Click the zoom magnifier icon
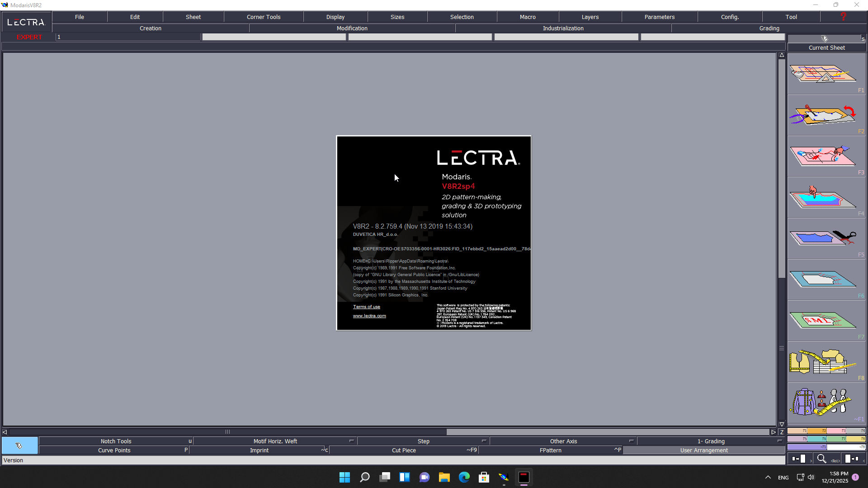The width and height of the screenshot is (868, 488). tap(821, 459)
